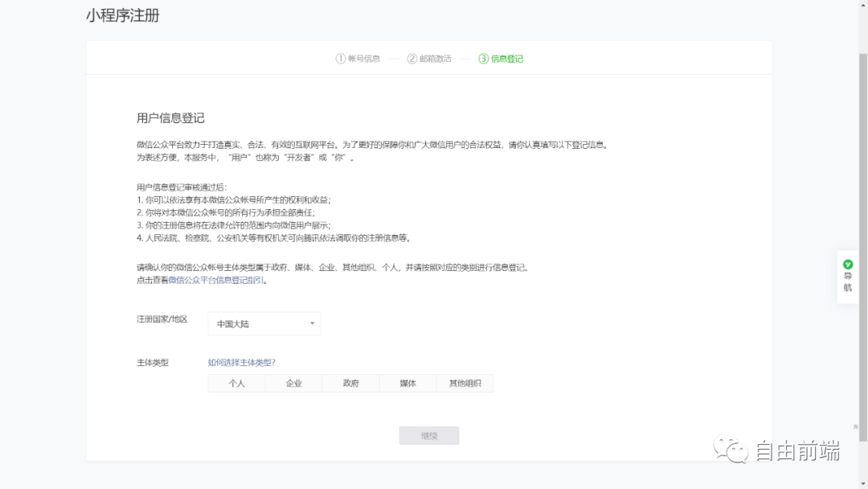This screenshot has width=868, height=489.
Task: Open the 导航 floating sidebar widget
Action: coord(848,277)
